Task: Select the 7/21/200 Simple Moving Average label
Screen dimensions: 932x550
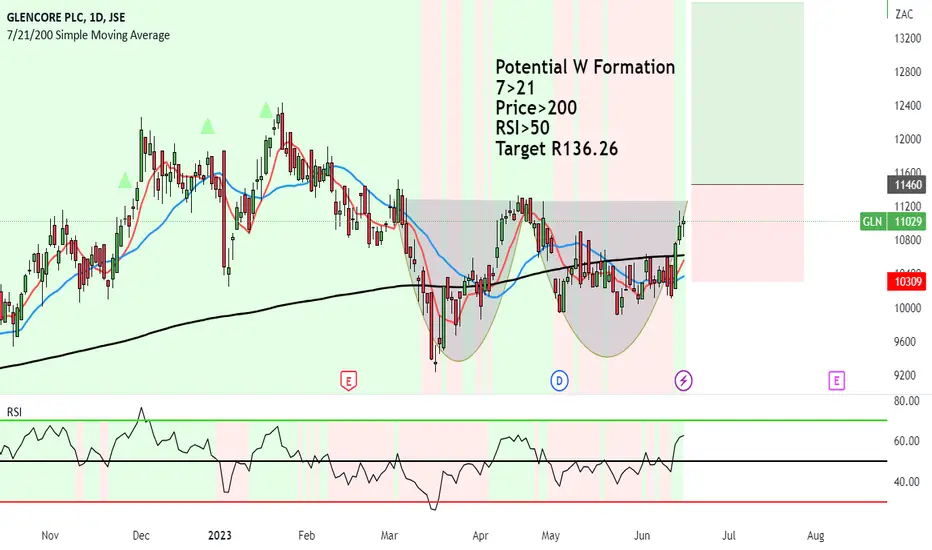Action: (89, 35)
